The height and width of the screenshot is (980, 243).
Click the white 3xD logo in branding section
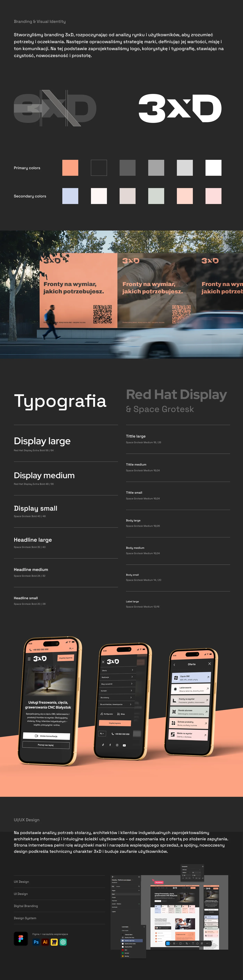(180, 109)
